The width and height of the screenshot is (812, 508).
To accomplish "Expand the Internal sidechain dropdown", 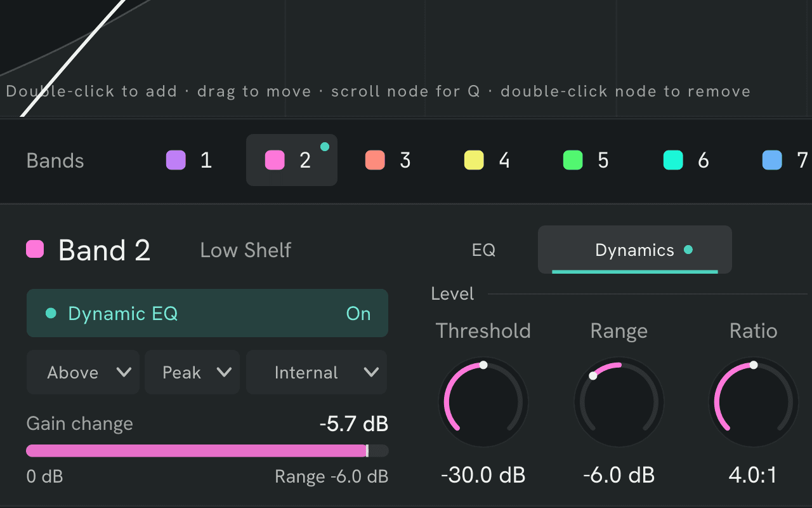I will point(317,372).
